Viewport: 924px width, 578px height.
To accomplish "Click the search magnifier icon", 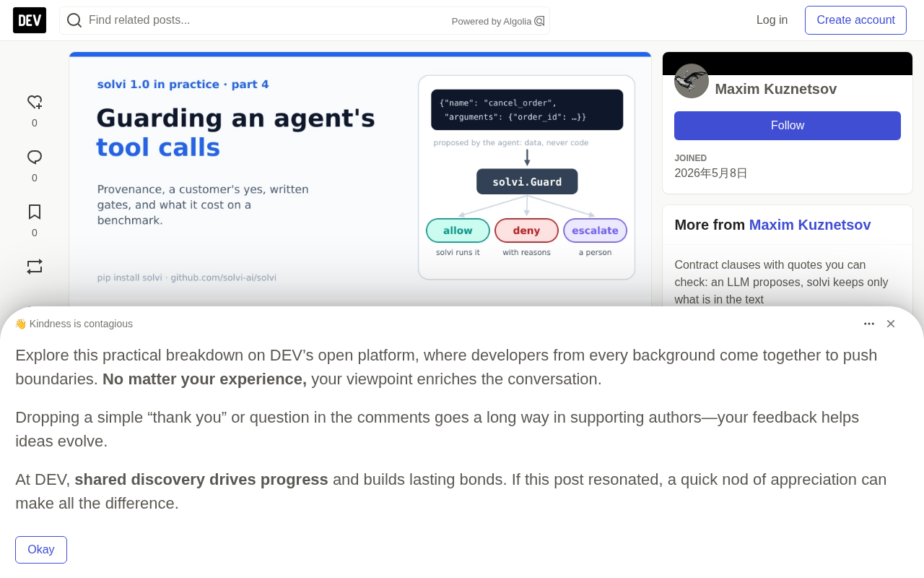I will coord(74,20).
